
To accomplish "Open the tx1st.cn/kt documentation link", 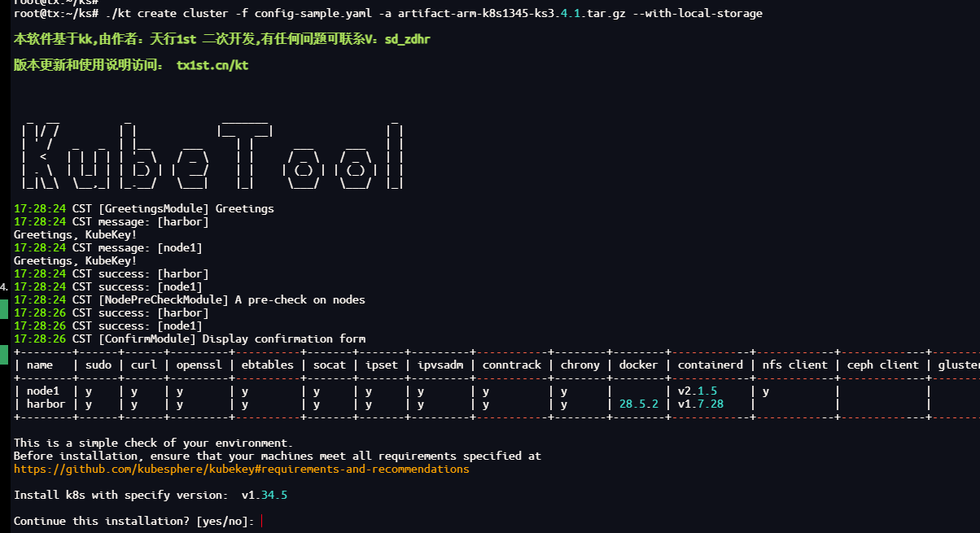I will point(212,65).
